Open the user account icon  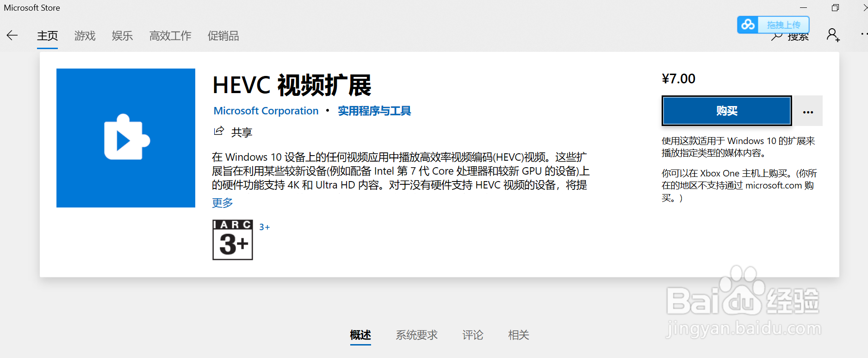pos(833,35)
